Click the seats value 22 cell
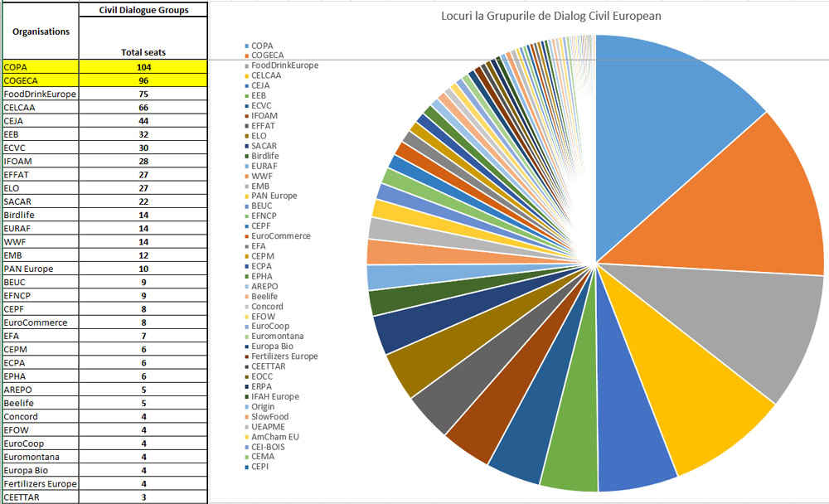 (143, 201)
